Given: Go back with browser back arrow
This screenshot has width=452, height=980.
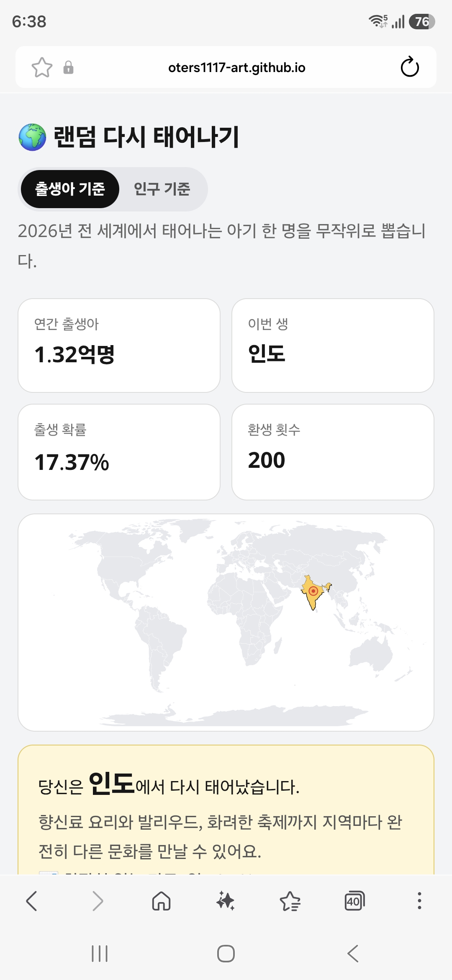Looking at the screenshot, I should pos(32,901).
